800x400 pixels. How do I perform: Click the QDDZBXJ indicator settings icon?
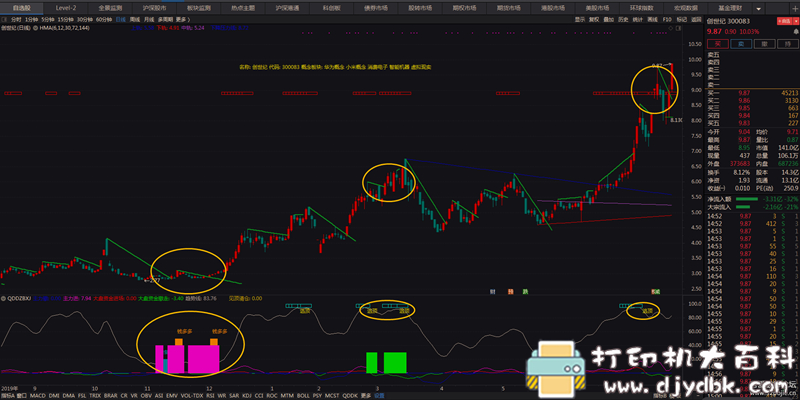tap(4, 298)
